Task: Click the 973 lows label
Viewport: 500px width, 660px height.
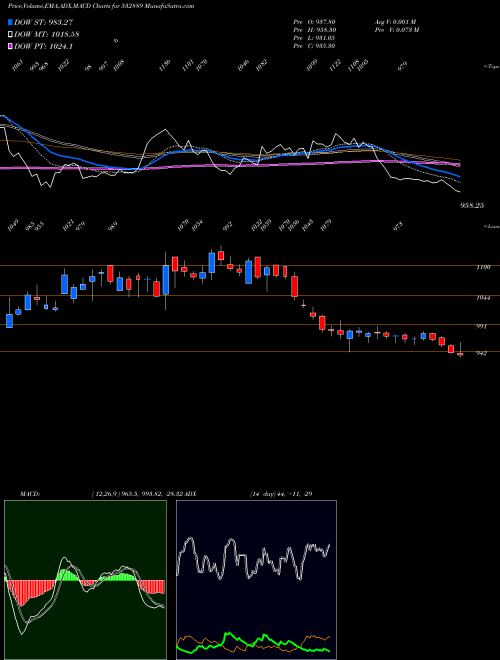Action: (x=398, y=226)
